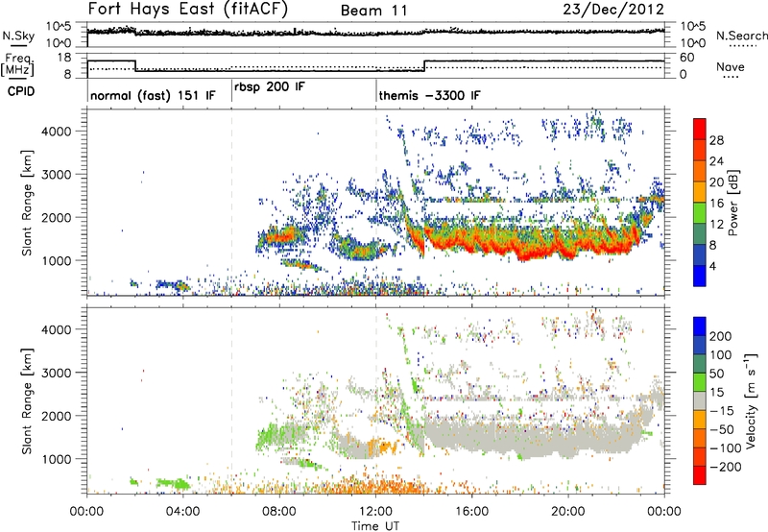
Task: Click 'rbsp 200 IF' text
Action: click(270, 87)
